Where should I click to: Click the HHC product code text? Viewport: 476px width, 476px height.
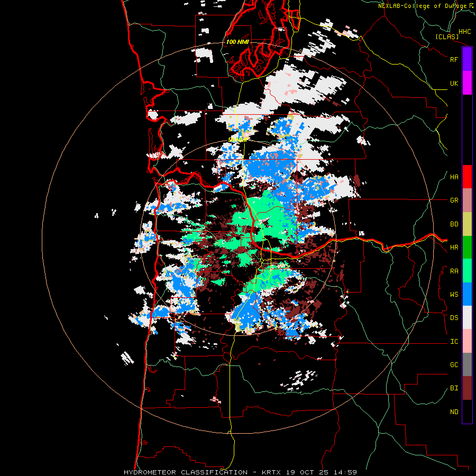[x=465, y=32]
